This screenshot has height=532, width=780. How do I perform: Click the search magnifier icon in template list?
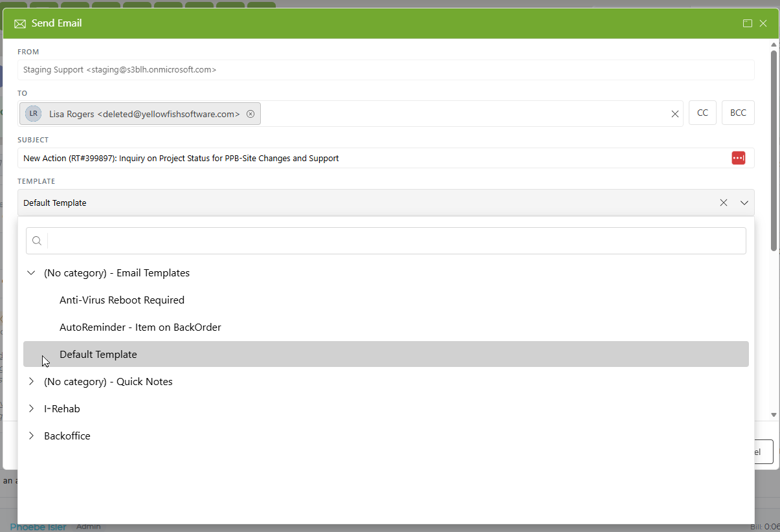tap(37, 241)
